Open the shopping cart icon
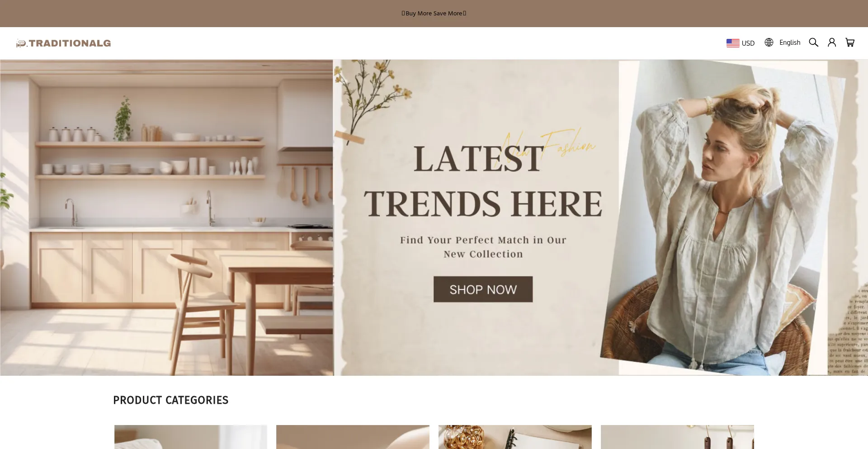This screenshot has width=868, height=449. (850, 43)
